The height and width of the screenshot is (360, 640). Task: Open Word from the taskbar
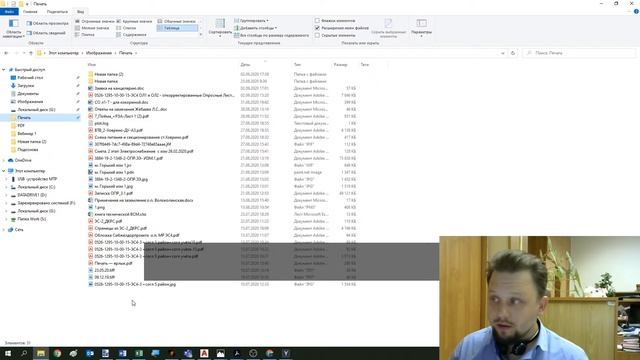[x=122, y=353]
